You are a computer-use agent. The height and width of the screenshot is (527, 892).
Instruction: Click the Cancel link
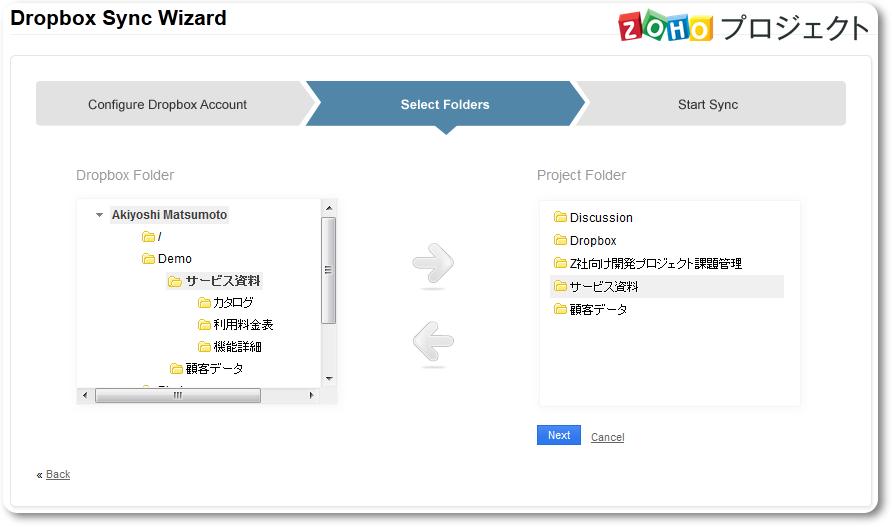(607, 437)
